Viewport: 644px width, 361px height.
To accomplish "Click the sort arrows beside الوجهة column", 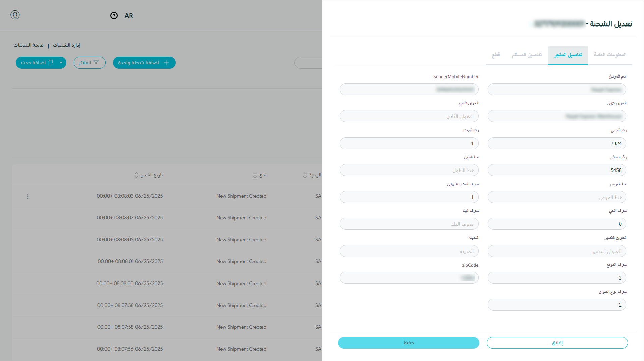I will (305, 175).
